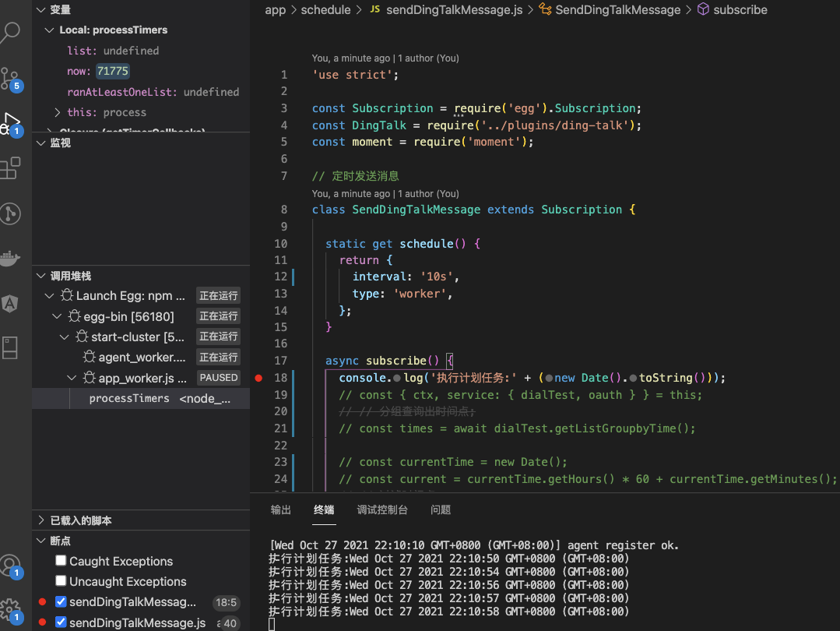Collapse the 监视 section

[x=41, y=143]
